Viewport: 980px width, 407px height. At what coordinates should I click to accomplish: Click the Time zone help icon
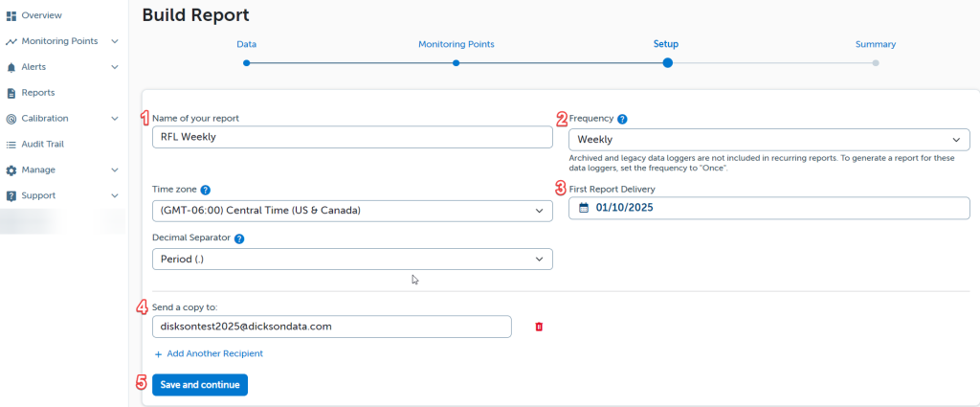[206, 190]
